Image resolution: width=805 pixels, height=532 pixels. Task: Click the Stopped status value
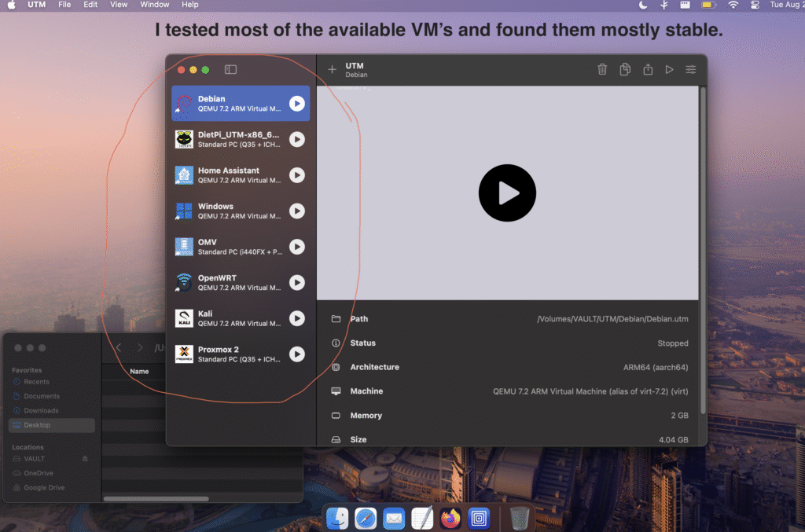tap(673, 343)
